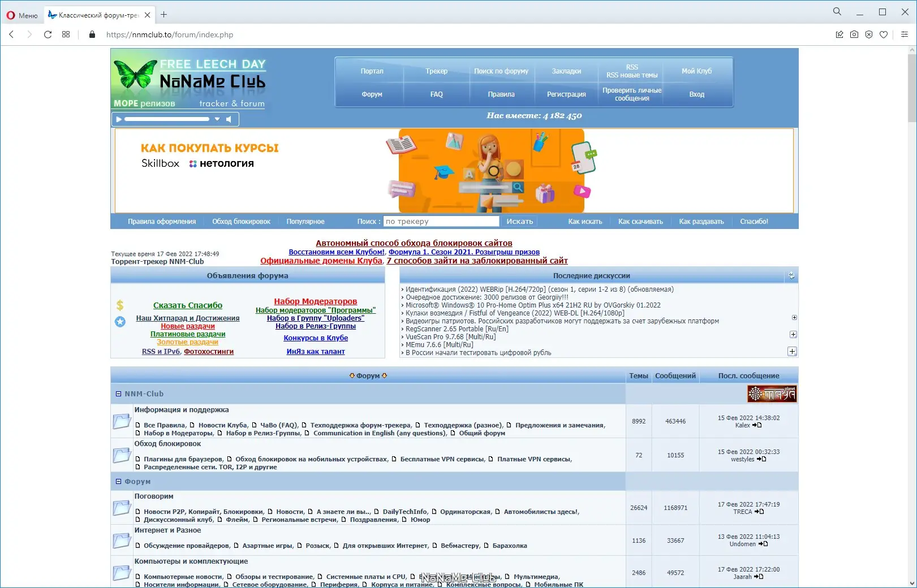Click the blue star badge icon
This screenshot has width=917, height=588.
120,322
